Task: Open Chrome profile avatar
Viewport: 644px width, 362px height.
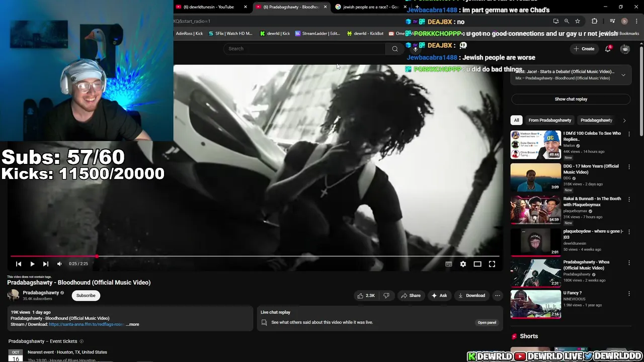Action: pos(624,21)
